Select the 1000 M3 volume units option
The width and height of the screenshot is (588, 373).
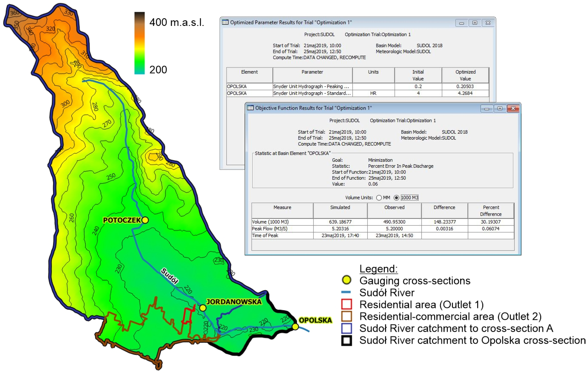point(396,198)
